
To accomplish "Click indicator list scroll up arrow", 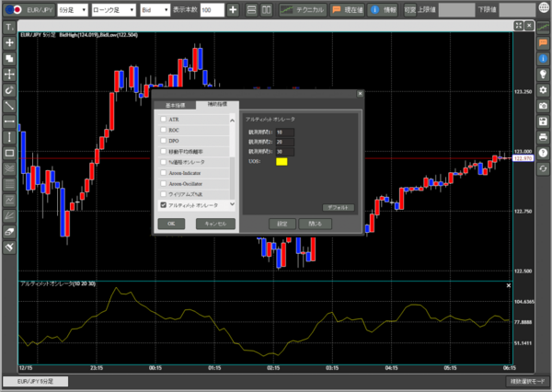I will coord(233,121).
